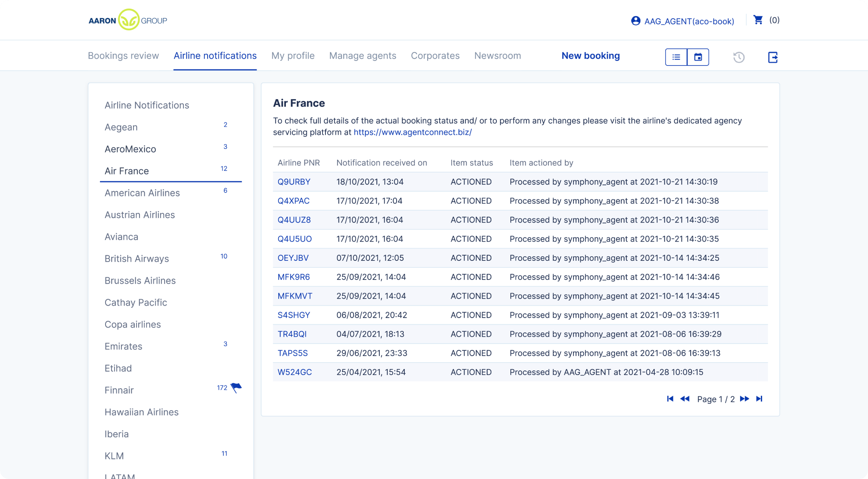Click the Airline Notifications sidebar heading

point(147,106)
